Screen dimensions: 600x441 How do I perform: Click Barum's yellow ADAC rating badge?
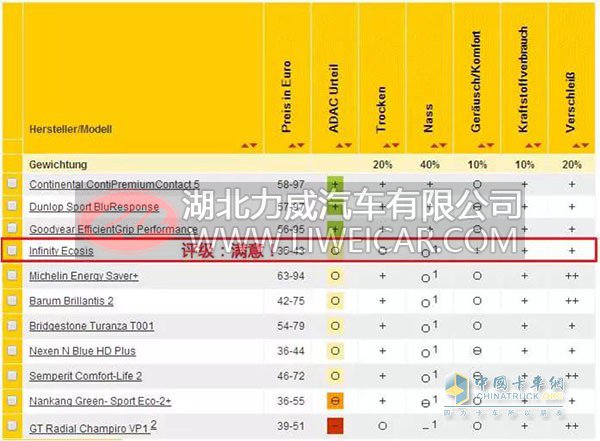[335, 301]
